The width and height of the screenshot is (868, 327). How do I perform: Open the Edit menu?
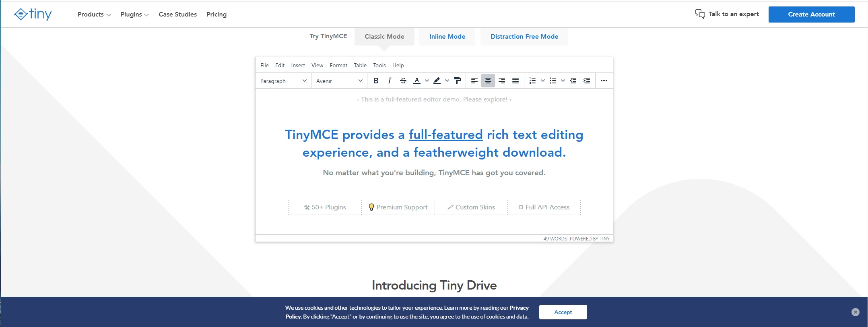click(x=280, y=65)
